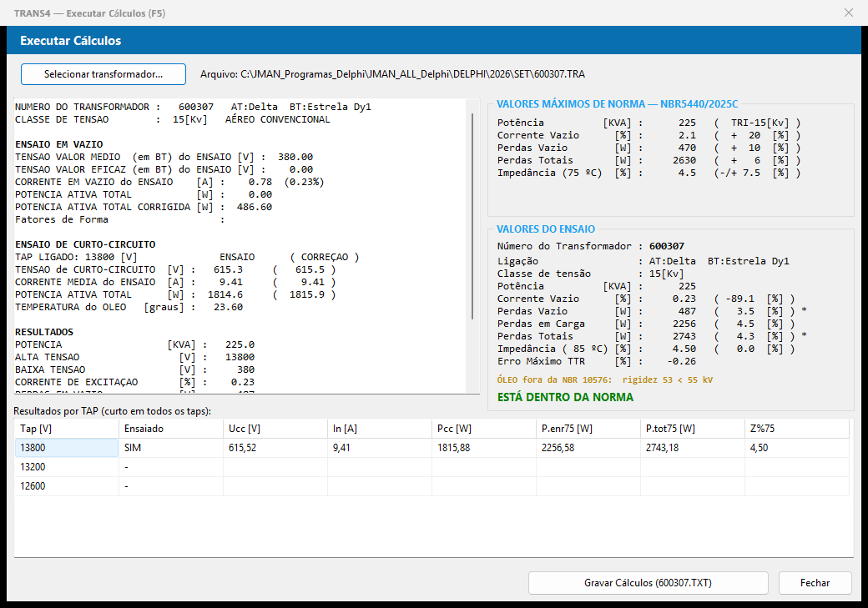Save results with Gravar Cálculos (600307.TXT)
Screen dimensions: 868x608
click(x=648, y=583)
